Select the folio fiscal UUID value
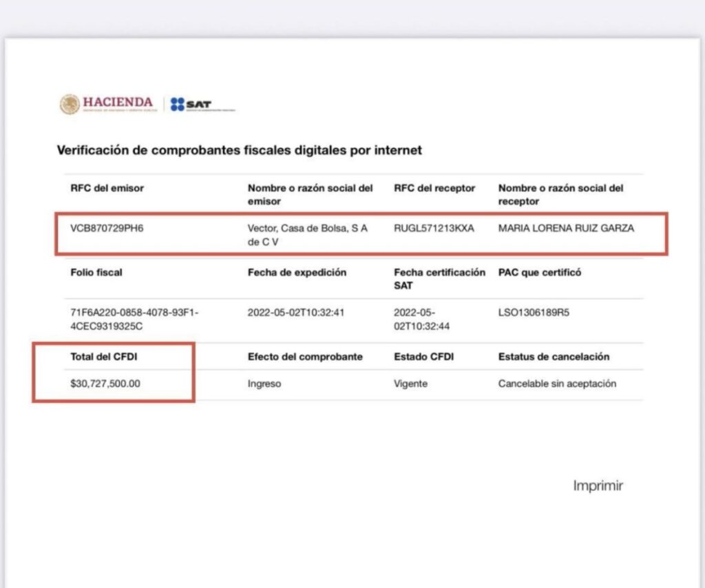705x588 pixels. coord(134,319)
